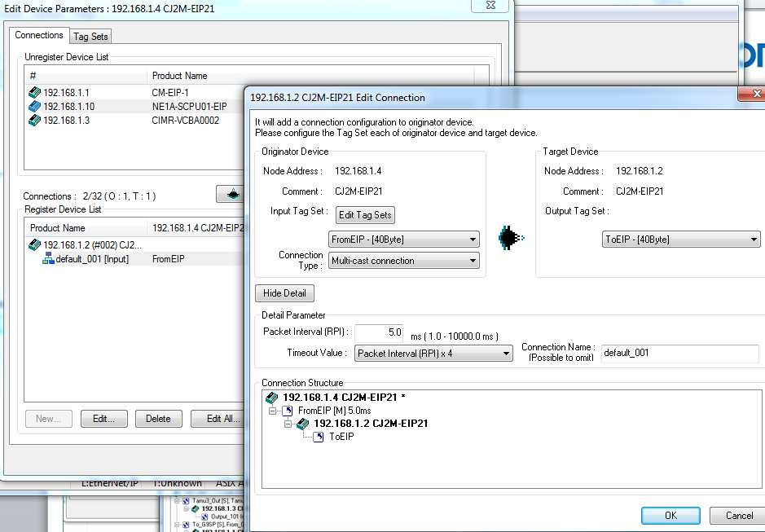Screen dimensions: 765x532
Task: Click the FromEIP tag set icon in Connection Structure
Action: pos(288,411)
